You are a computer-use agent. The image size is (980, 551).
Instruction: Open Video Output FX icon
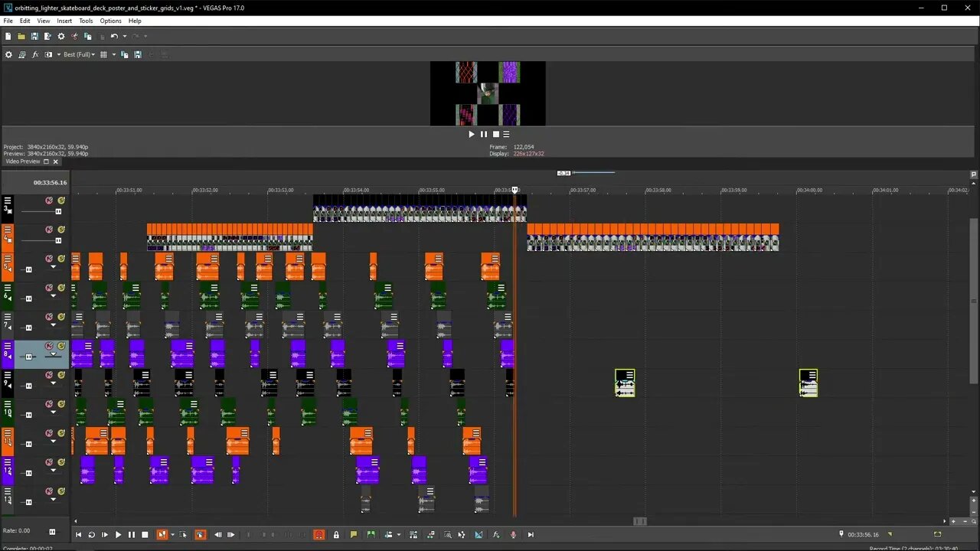pos(35,54)
